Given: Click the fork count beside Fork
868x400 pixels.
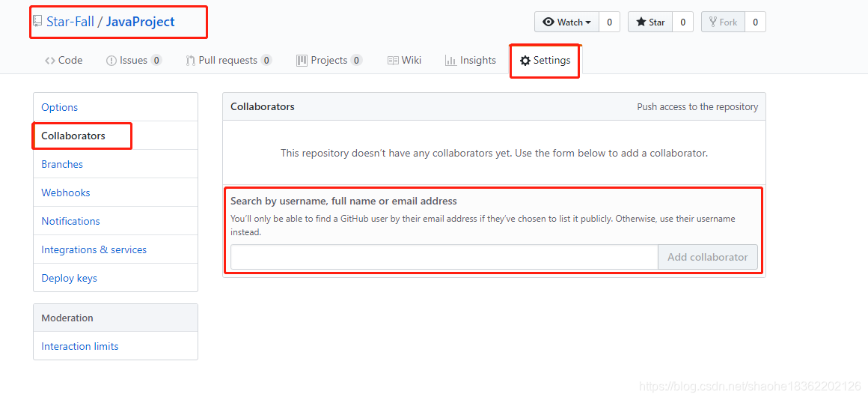Looking at the screenshot, I should pyautogui.click(x=755, y=22).
